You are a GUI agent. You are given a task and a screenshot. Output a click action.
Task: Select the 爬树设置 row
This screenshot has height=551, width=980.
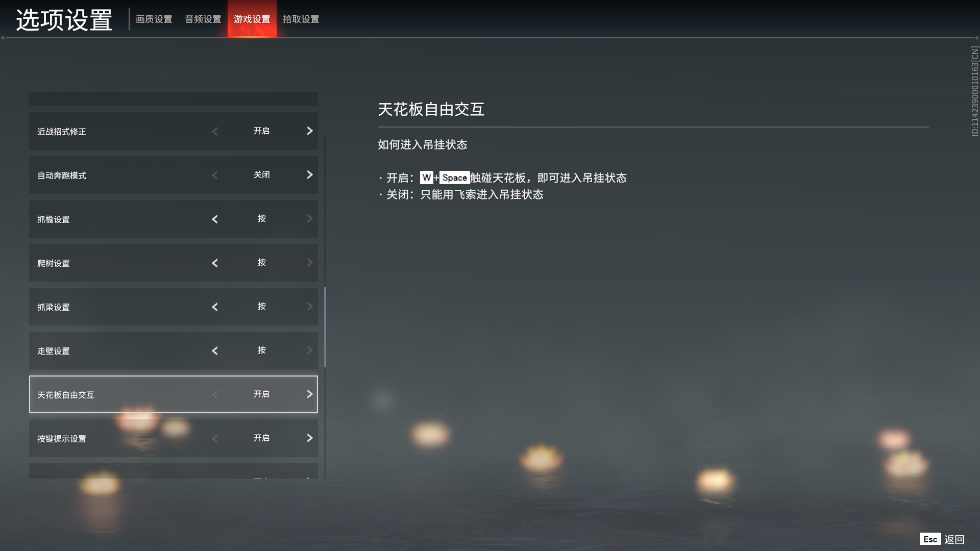pos(174,263)
